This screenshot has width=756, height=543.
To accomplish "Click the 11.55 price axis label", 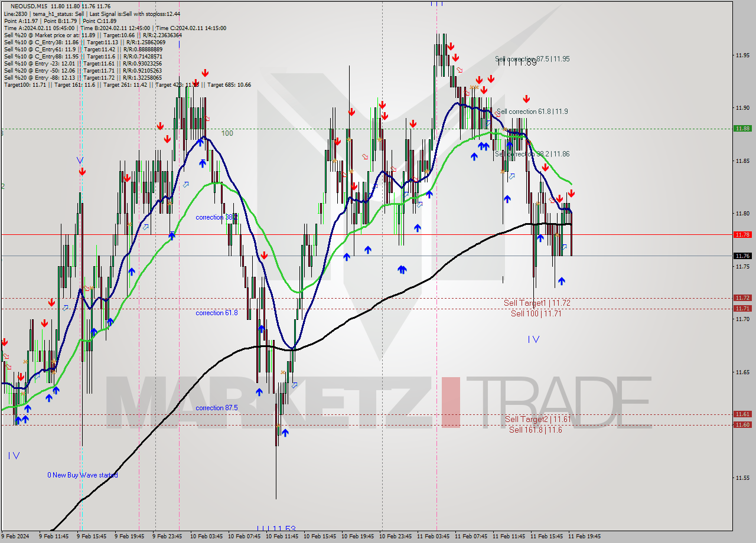I will [x=742, y=478].
